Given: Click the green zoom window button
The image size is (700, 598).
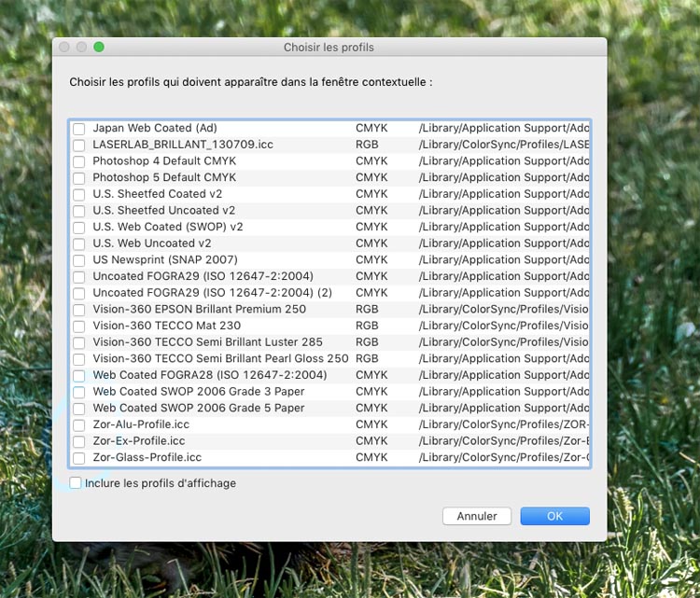Looking at the screenshot, I should click(x=99, y=47).
